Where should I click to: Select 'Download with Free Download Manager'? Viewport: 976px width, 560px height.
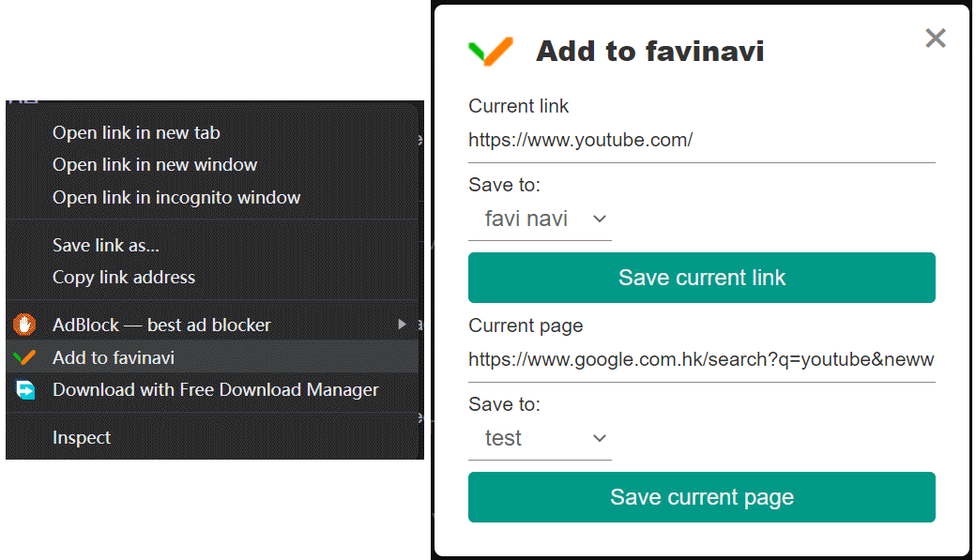[x=215, y=389]
